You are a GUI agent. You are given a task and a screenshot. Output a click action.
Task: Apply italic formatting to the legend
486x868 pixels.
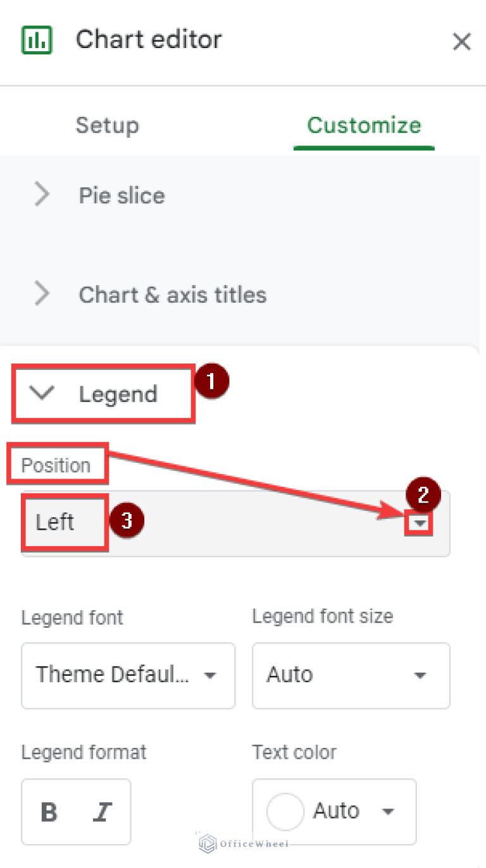(x=103, y=812)
